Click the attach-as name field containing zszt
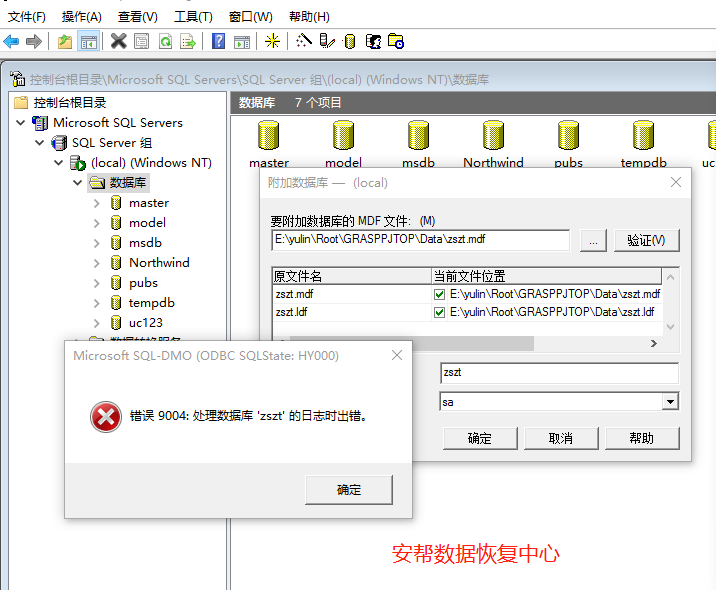This screenshot has width=716, height=590. click(559, 373)
